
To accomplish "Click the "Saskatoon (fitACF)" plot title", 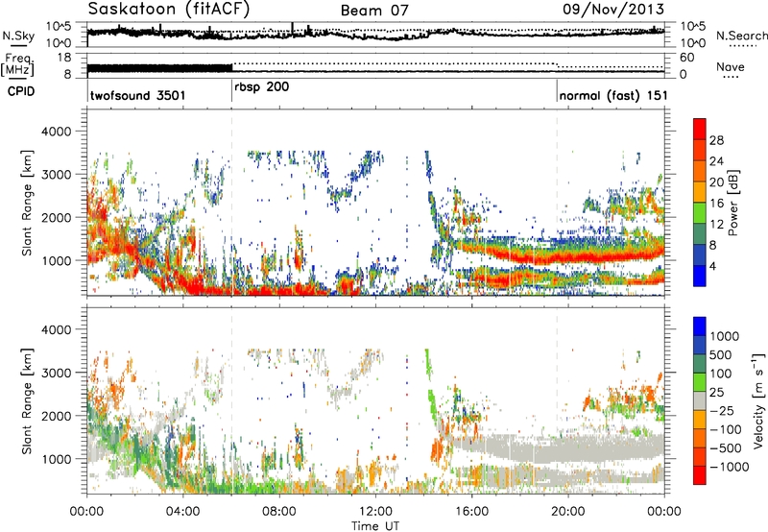I will (169, 9).
